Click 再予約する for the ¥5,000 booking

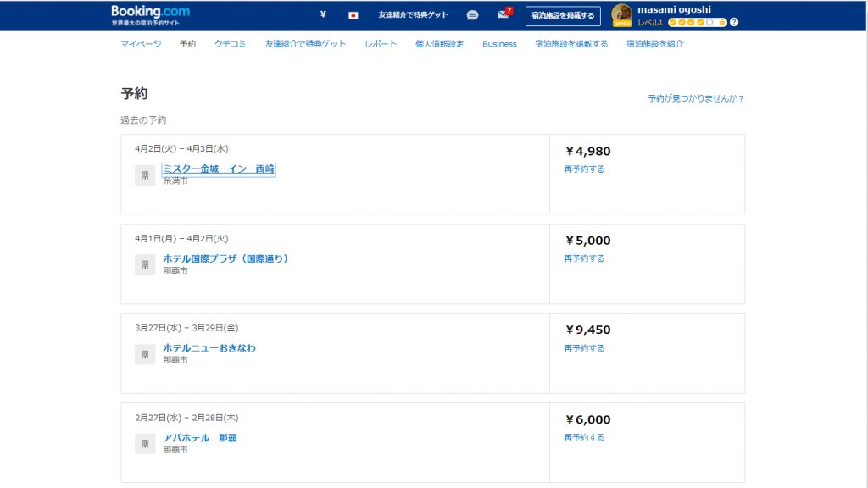point(584,258)
